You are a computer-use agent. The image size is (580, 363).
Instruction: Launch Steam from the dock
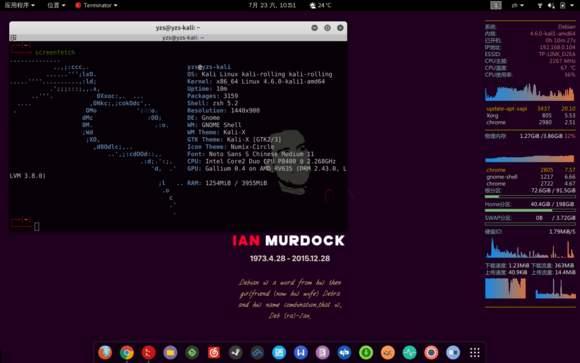[x=235, y=353]
